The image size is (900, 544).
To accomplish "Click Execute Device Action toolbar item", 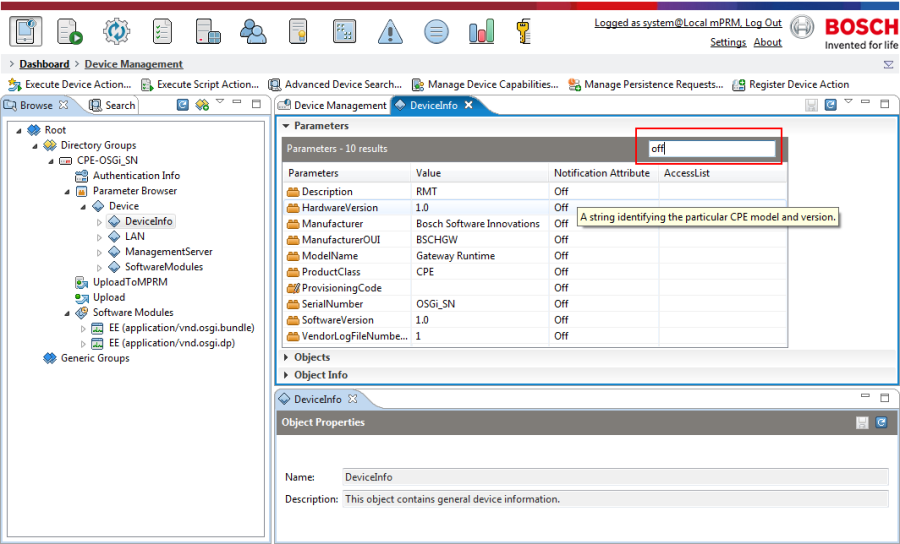I will pyautogui.click(x=69, y=84).
